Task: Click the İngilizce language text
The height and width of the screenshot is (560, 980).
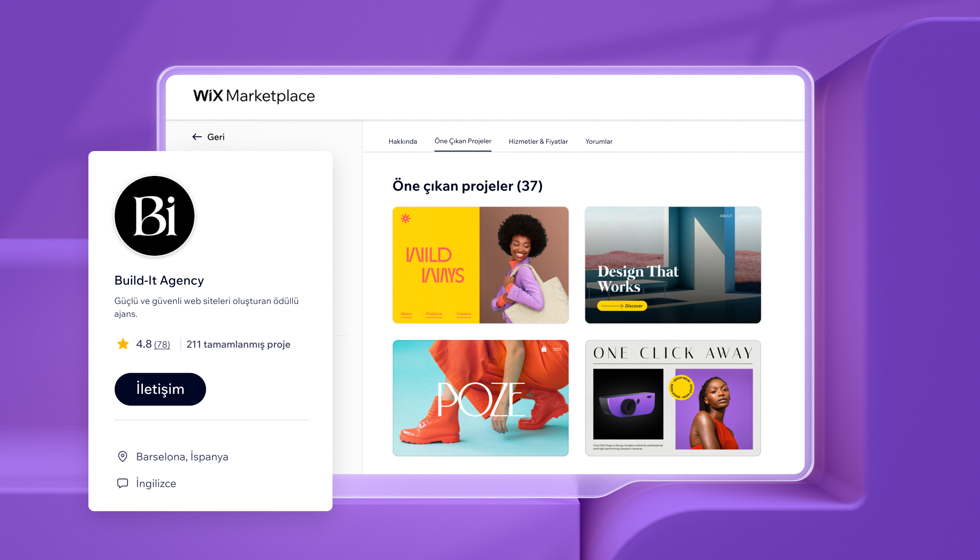Action: (156, 484)
